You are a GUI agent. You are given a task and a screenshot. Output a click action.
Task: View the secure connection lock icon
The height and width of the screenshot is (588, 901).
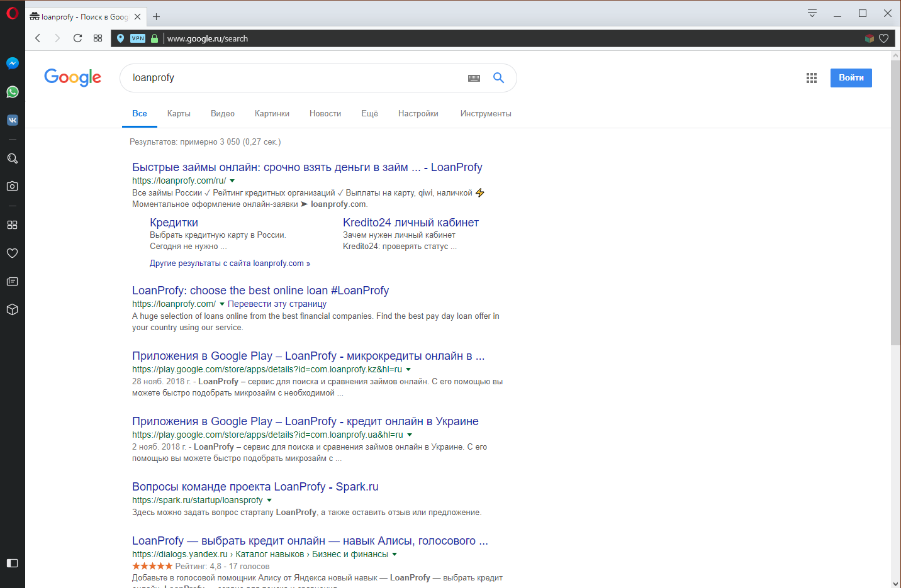[x=154, y=38]
